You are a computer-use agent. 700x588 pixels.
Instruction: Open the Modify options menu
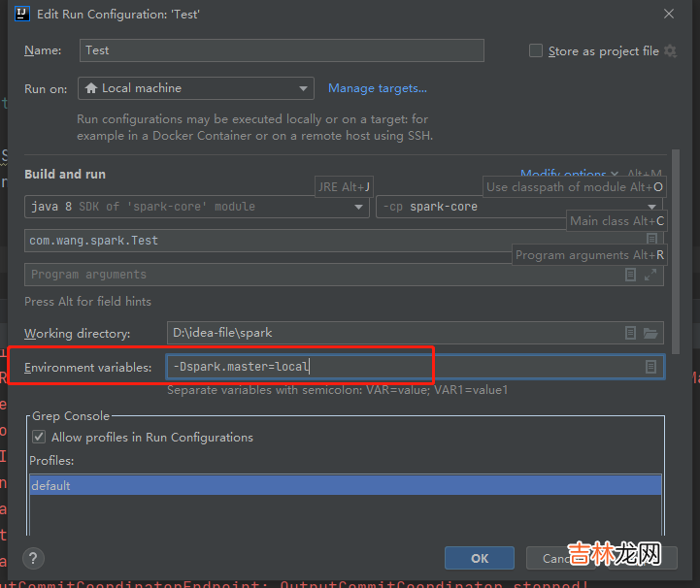[563, 175]
